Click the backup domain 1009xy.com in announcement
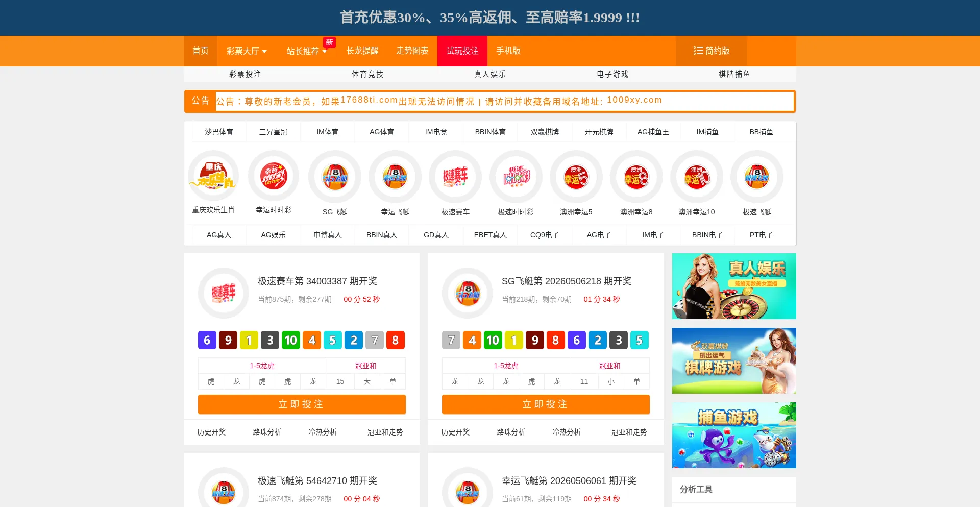The width and height of the screenshot is (980, 507). pos(634,100)
